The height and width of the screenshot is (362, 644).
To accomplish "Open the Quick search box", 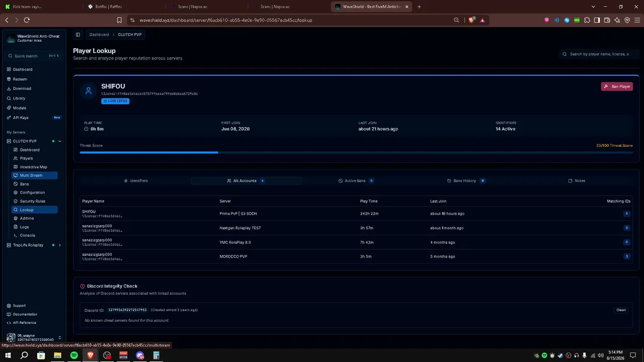I will (x=33, y=56).
